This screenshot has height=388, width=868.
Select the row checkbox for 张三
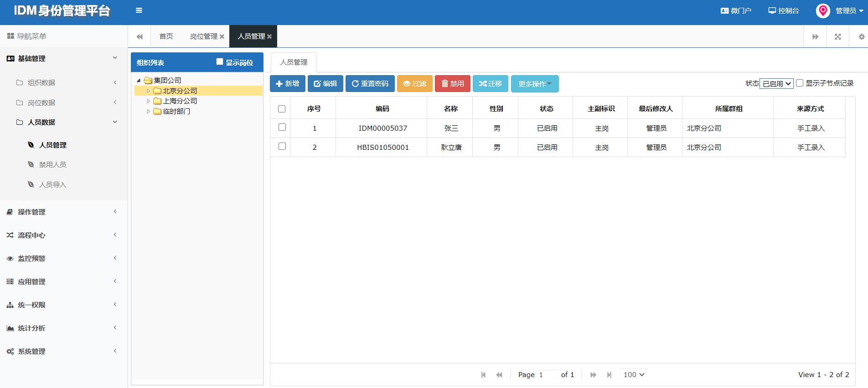coord(282,127)
